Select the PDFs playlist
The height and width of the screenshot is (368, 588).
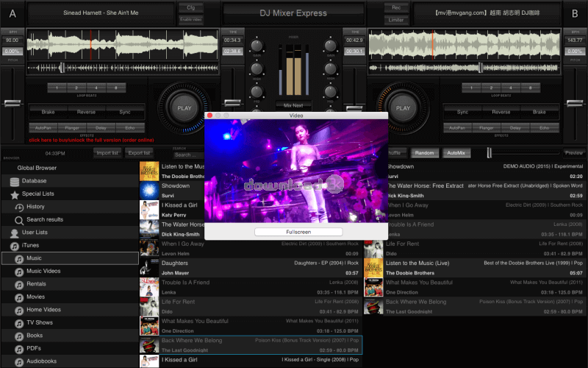point(70,348)
